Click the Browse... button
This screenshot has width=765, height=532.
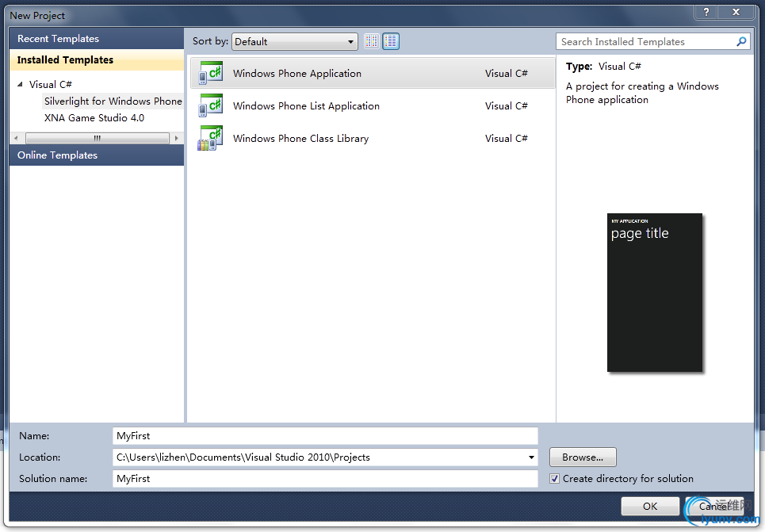point(583,457)
